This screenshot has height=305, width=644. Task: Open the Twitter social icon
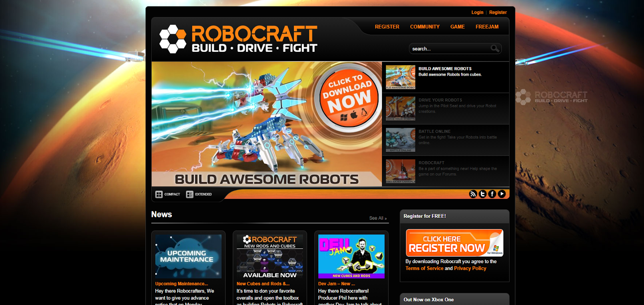483,194
